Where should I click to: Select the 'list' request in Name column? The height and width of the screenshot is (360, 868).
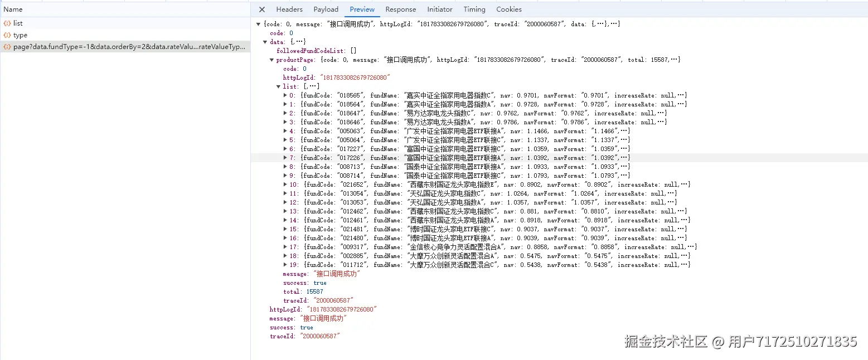(125, 23)
